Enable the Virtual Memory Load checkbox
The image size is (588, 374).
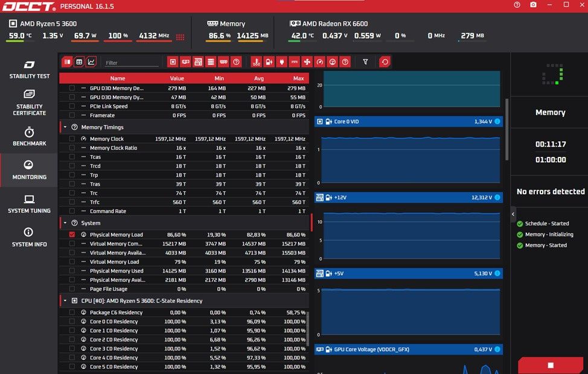72,262
